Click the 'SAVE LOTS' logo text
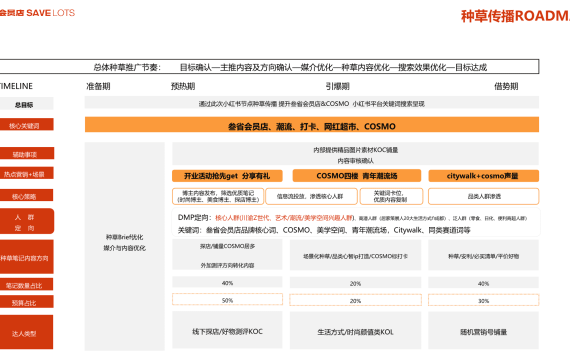The image size is (570, 360). click(50, 13)
